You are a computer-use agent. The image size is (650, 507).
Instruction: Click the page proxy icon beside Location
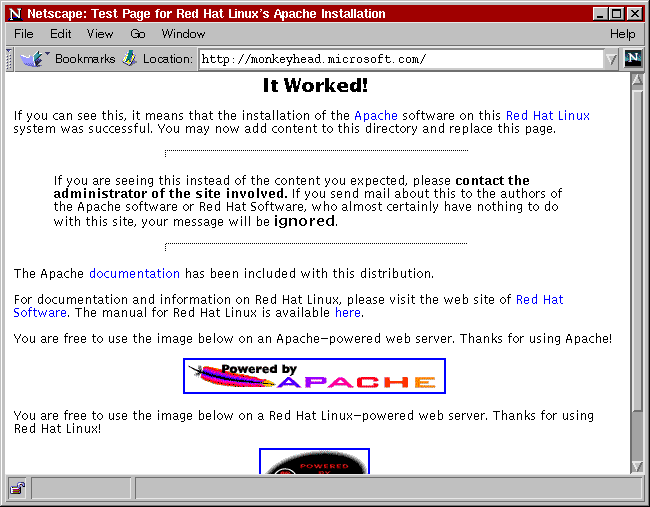coord(130,59)
